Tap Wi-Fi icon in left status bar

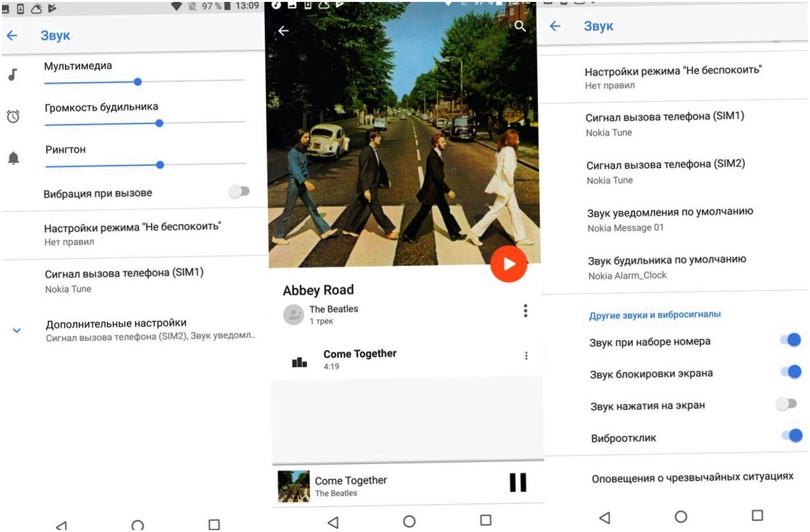[176, 6]
